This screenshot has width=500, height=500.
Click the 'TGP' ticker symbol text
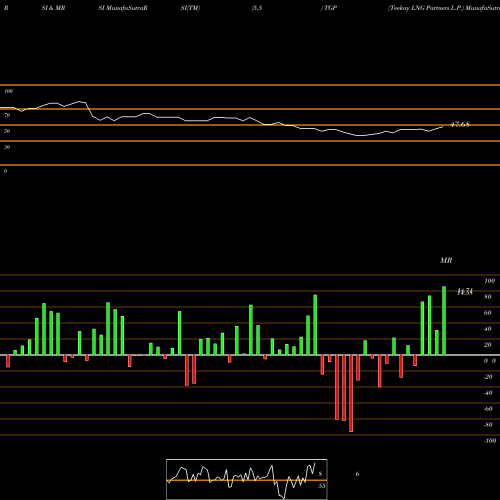pos(330,8)
